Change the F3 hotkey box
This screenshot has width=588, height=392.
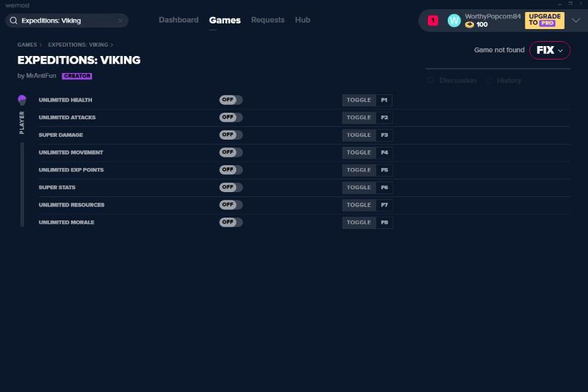point(385,135)
